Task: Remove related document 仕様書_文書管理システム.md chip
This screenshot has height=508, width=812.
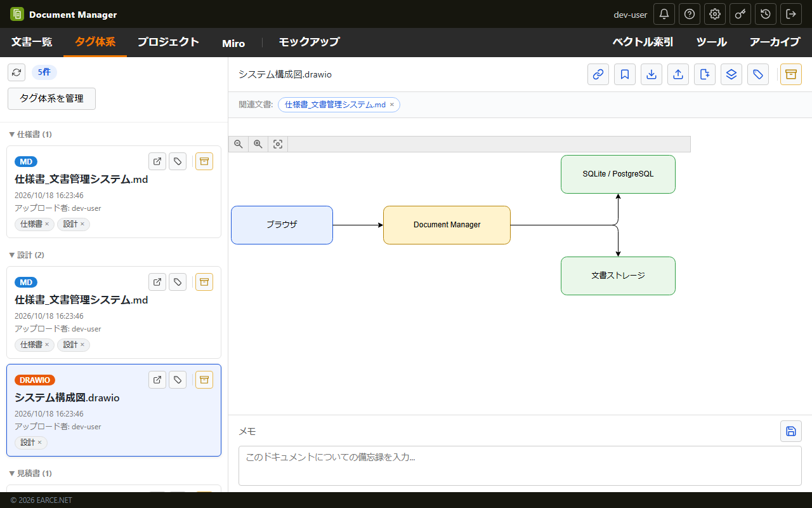Action: click(x=392, y=105)
